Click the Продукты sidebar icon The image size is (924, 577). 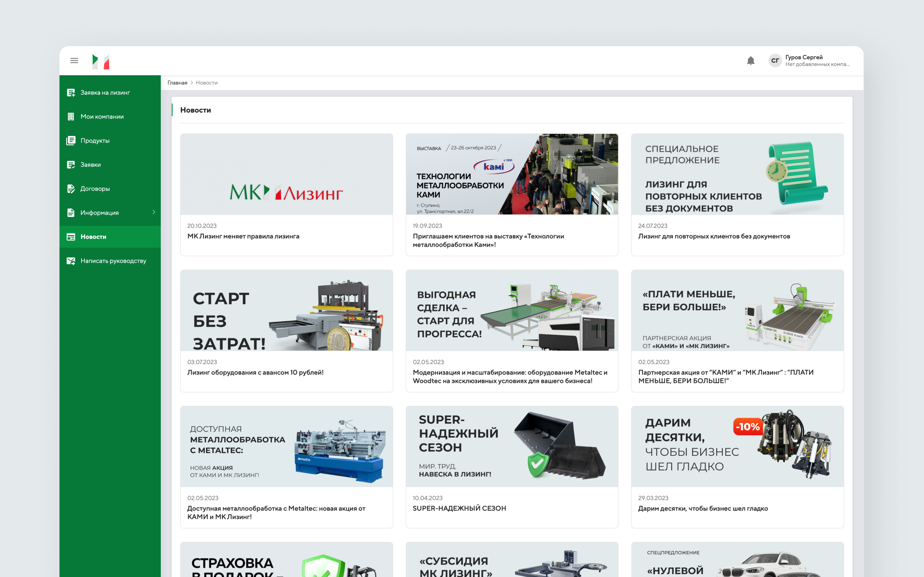tap(71, 141)
